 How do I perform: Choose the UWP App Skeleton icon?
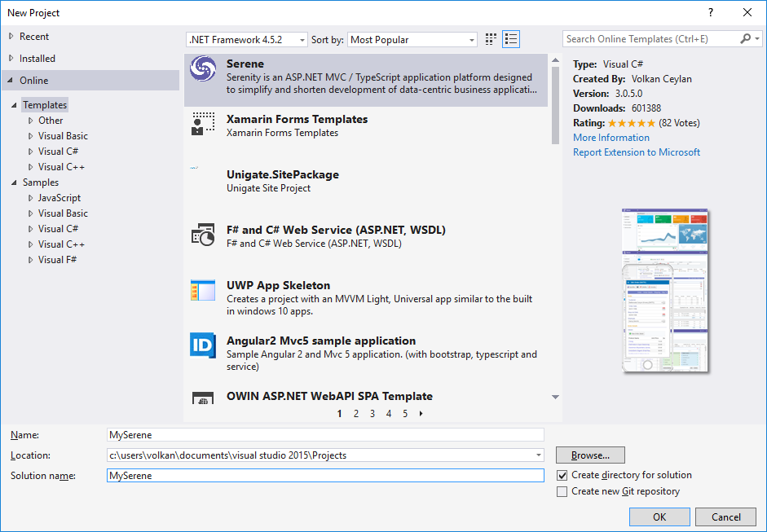(x=202, y=291)
